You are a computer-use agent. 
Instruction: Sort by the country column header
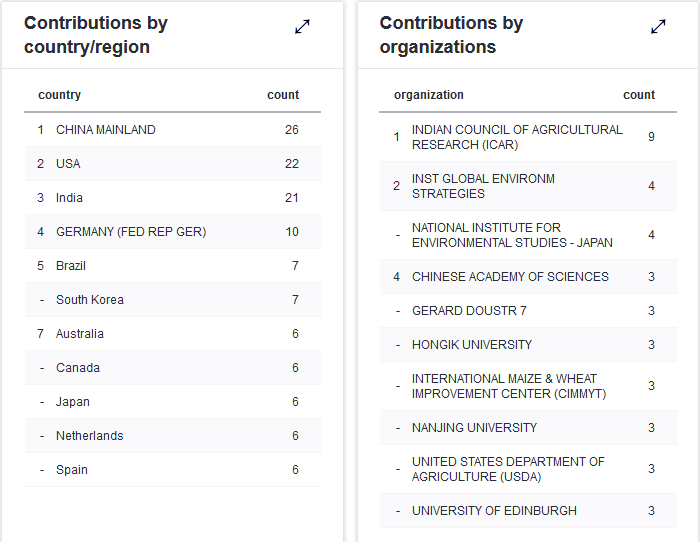click(x=60, y=95)
